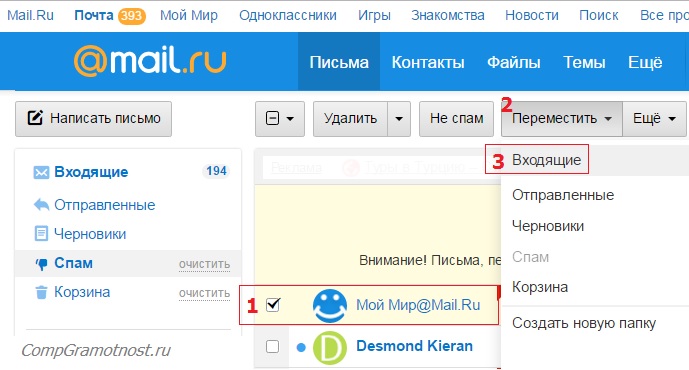Viewport: 689px width, 370px height.
Task: Open the select-all dropdown arrow
Action: 290,119
